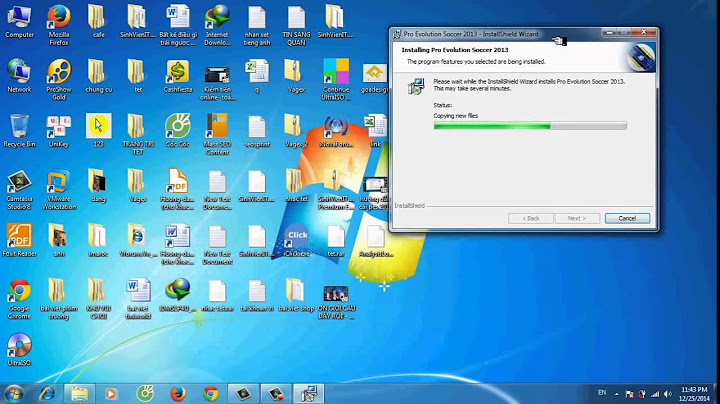Image resolution: width=720 pixels, height=404 pixels.
Task: Select the tet folder
Action: point(138,76)
